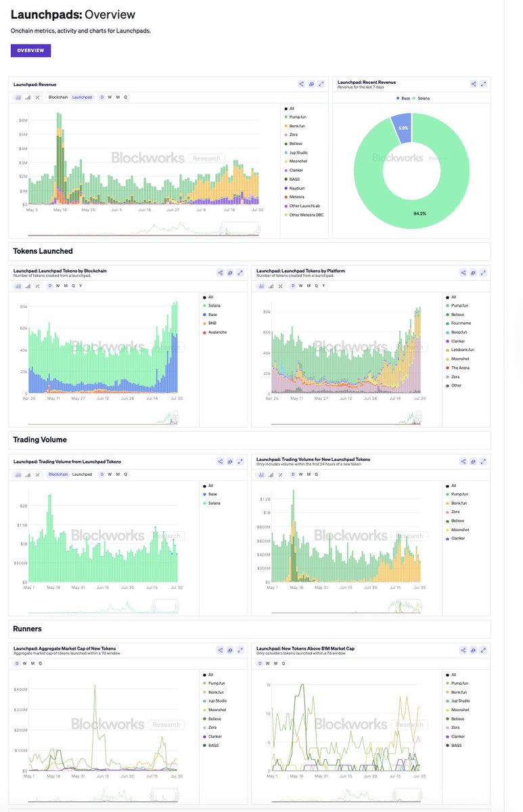Set Tokens by Blockchain chart to yearly (Y)
The width and height of the screenshot is (523, 812).
(x=81, y=286)
